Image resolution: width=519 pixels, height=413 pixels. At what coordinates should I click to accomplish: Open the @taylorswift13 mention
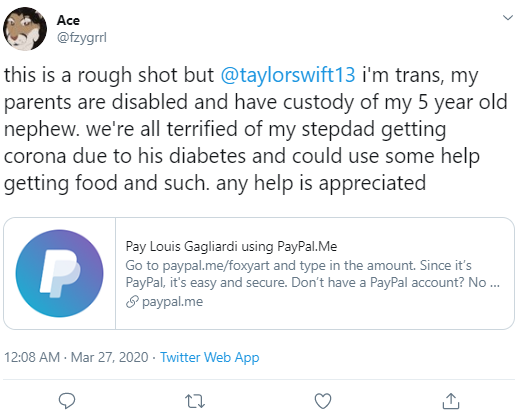point(288,75)
